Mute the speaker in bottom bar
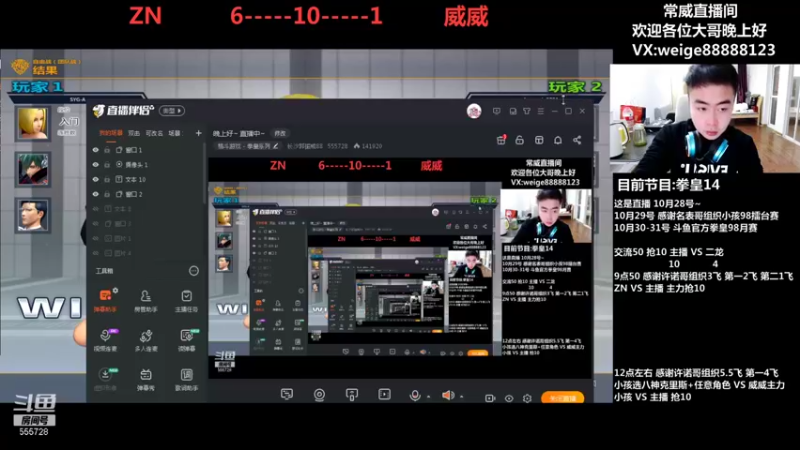 pos(447,395)
